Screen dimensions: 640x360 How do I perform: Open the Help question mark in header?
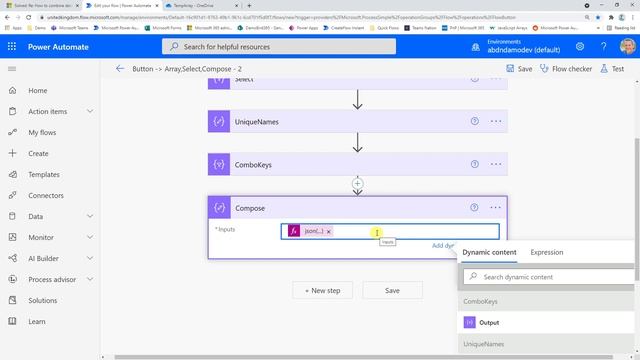pos(603,47)
